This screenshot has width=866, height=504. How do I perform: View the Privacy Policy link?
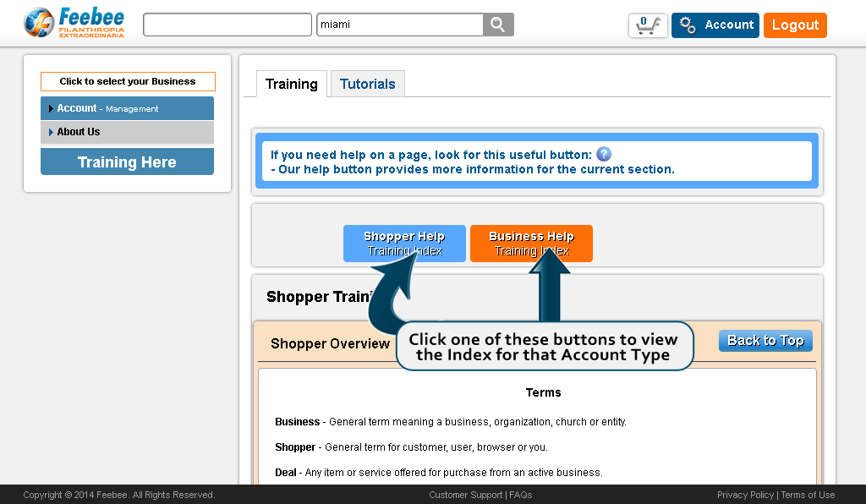point(745,495)
